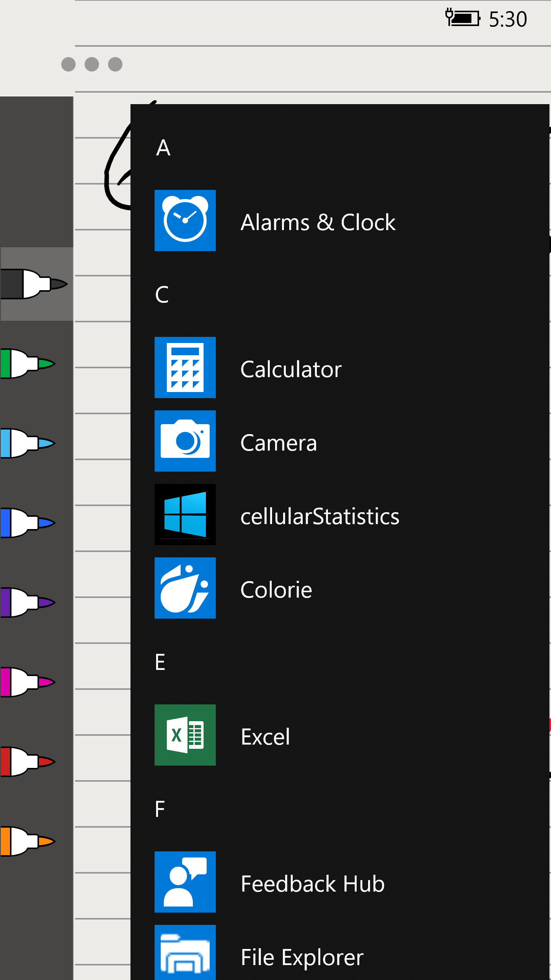Open the Camera app icon
The height and width of the screenshot is (980, 551).
point(185,441)
